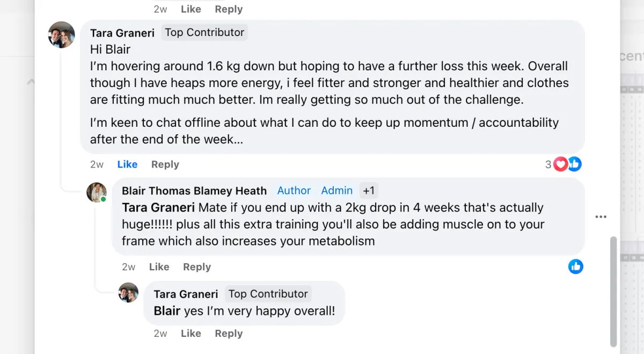Click Blair's profile picture on reply
The height and width of the screenshot is (354, 644).
97,192
